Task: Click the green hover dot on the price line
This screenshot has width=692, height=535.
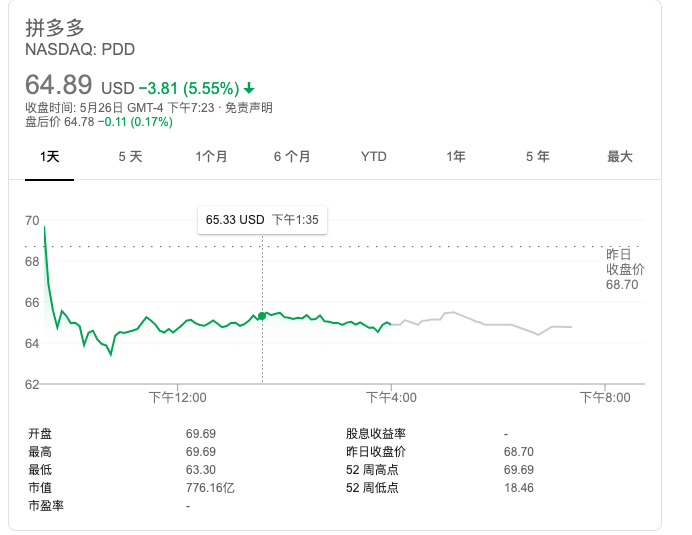Action: [x=262, y=316]
